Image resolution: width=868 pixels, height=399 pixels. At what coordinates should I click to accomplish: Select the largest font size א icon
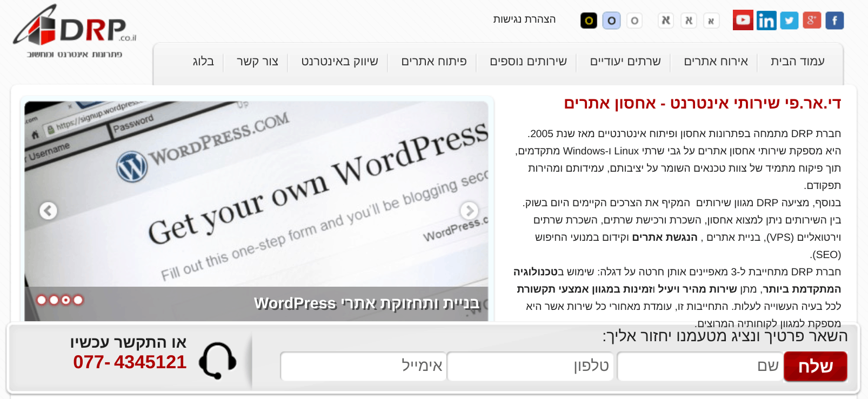[x=666, y=21]
